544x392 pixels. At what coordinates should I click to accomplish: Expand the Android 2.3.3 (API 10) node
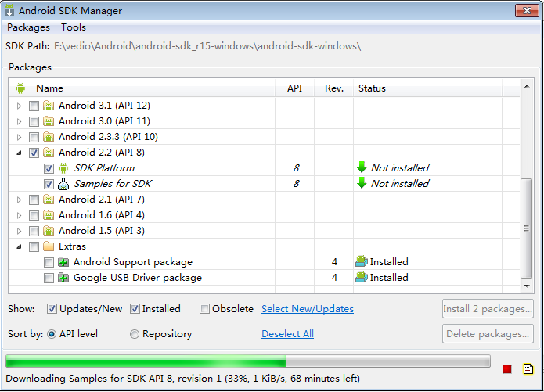click(19, 137)
